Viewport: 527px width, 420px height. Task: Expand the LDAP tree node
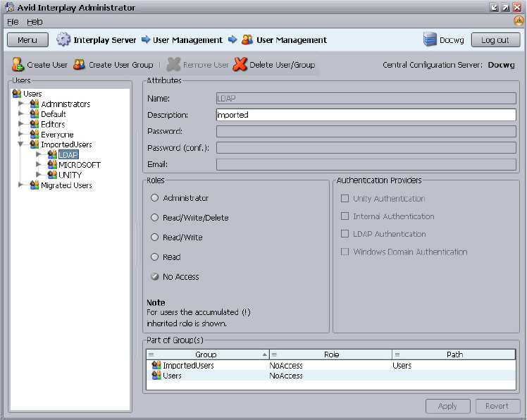tap(39, 154)
